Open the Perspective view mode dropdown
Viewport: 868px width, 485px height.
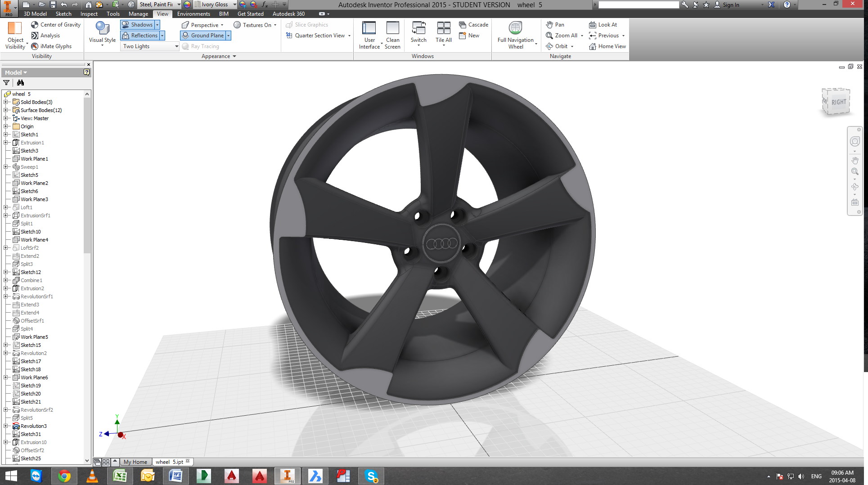(x=202, y=25)
